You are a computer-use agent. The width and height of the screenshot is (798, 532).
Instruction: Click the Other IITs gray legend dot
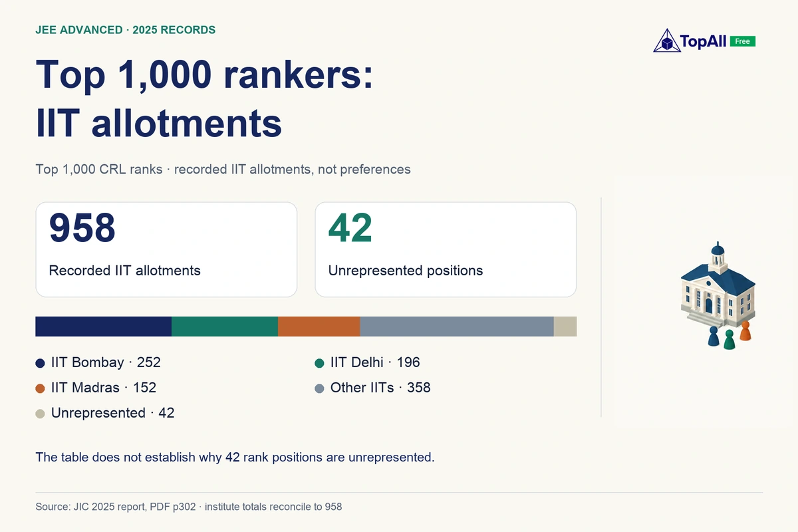[319, 388]
